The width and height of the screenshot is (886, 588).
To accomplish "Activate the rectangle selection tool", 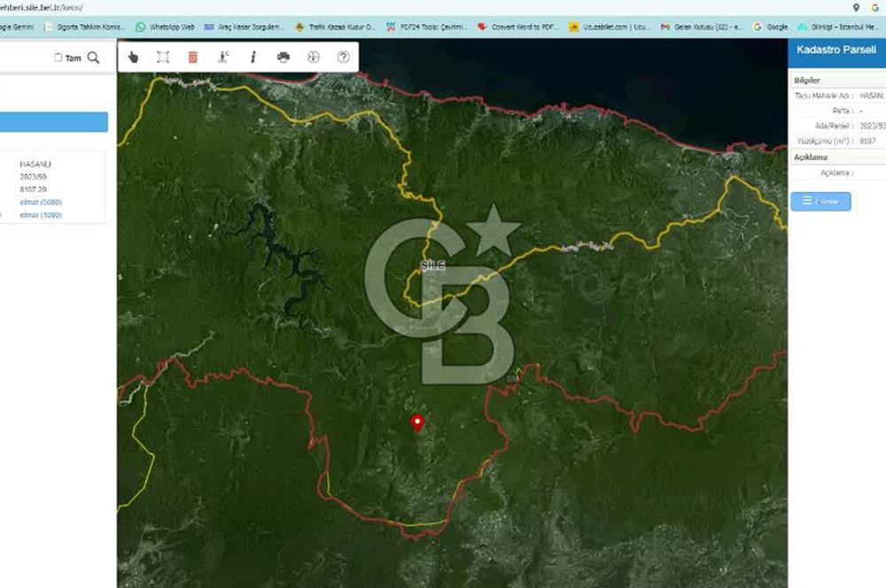I will pos(163,58).
